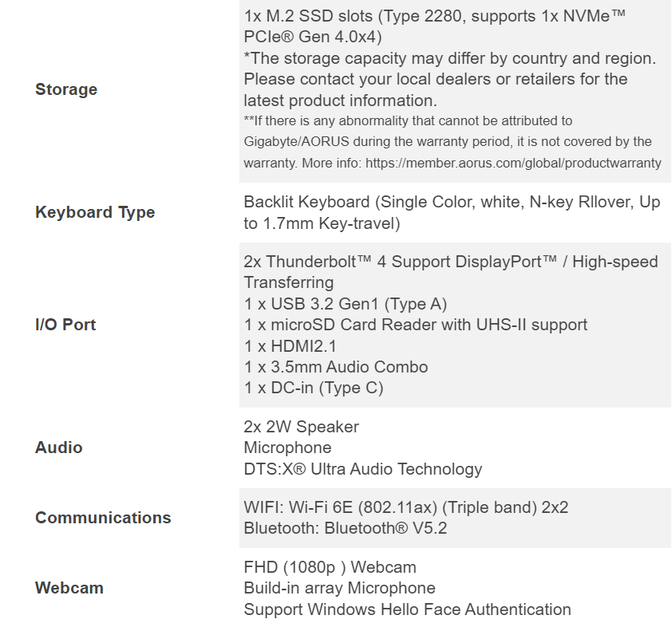
Task: Click the DC-in (Type C) entry
Action: click(314, 388)
